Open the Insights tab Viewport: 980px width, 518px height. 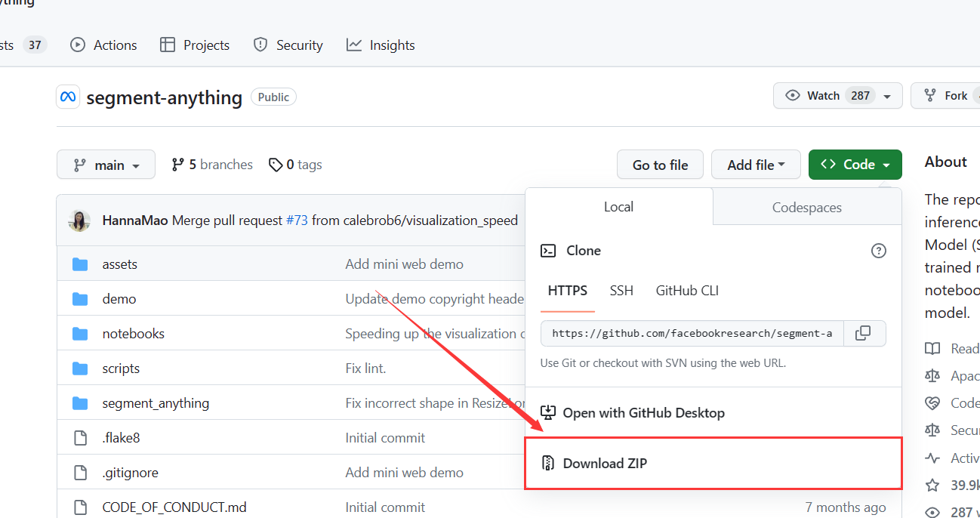(x=381, y=45)
